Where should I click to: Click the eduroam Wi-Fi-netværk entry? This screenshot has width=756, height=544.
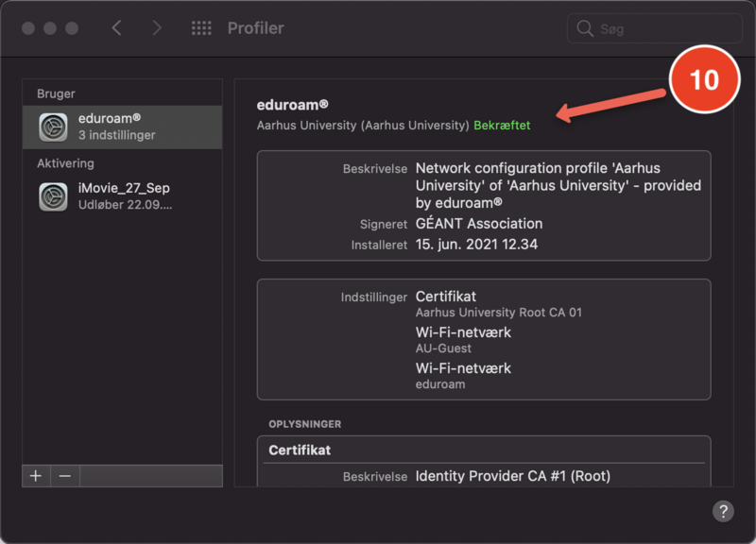point(463,375)
